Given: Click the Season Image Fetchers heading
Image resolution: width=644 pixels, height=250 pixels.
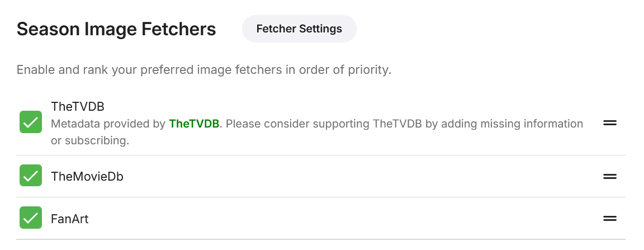Looking at the screenshot, I should [116, 29].
